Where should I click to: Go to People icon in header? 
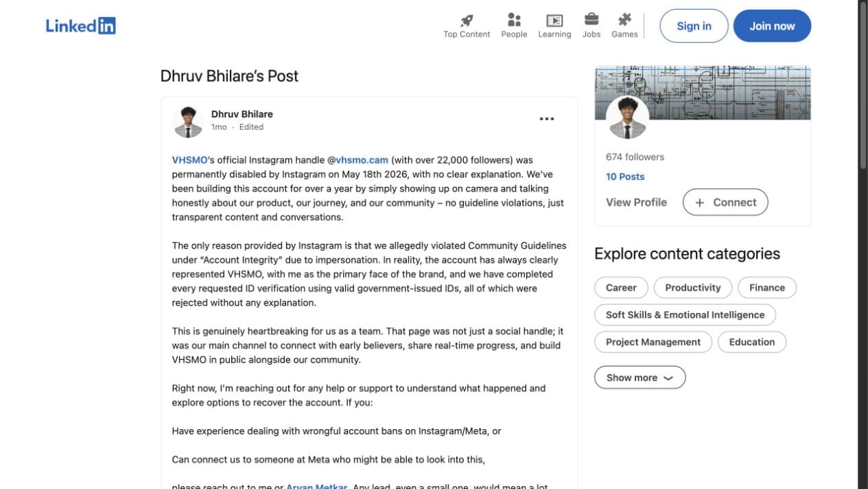(x=514, y=20)
